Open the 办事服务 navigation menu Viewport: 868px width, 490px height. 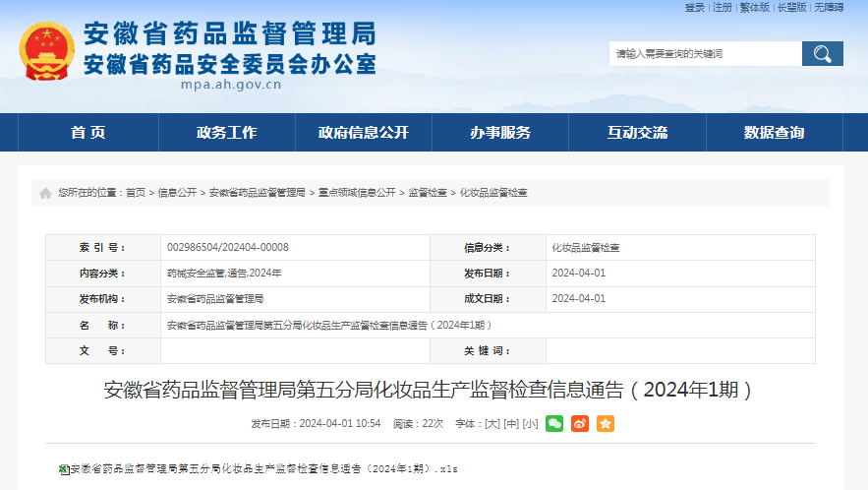(499, 133)
